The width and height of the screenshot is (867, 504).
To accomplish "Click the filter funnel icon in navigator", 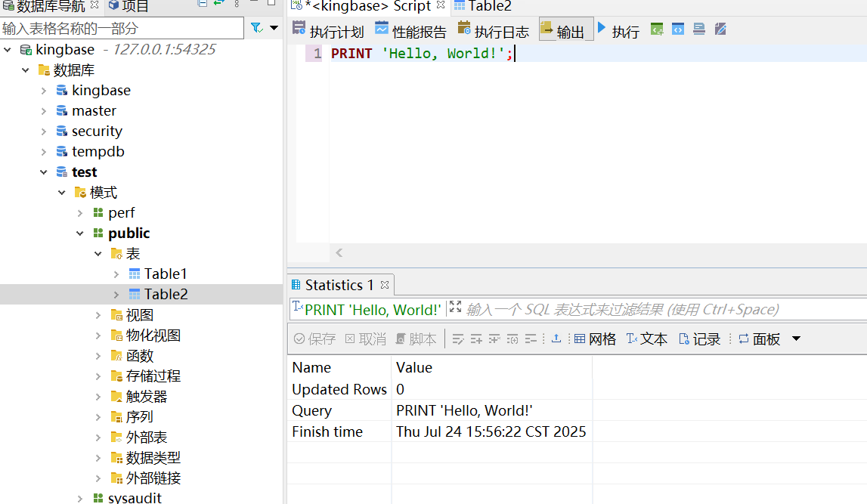I will tap(256, 28).
